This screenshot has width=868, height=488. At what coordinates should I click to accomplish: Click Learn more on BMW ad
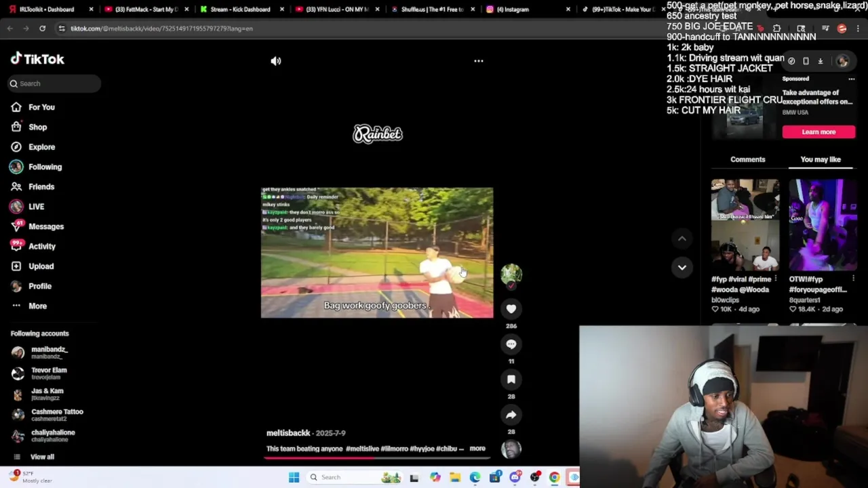click(x=818, y=132)
